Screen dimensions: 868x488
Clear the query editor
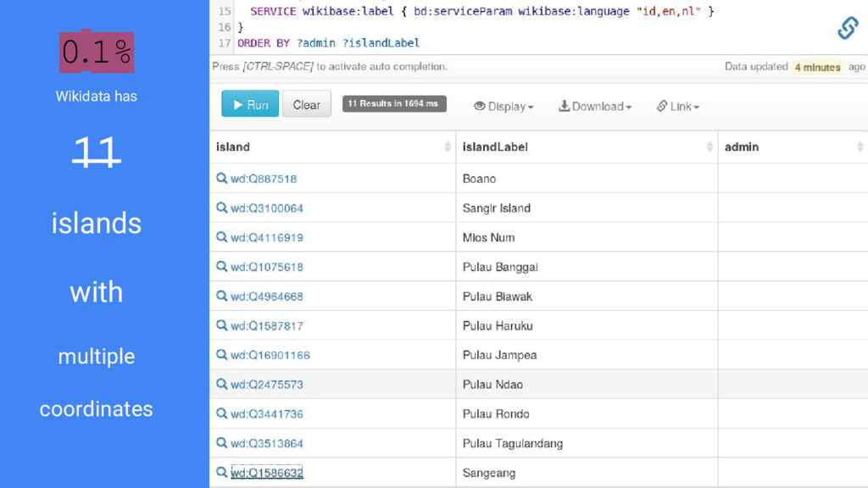click(x=307, y=104)
